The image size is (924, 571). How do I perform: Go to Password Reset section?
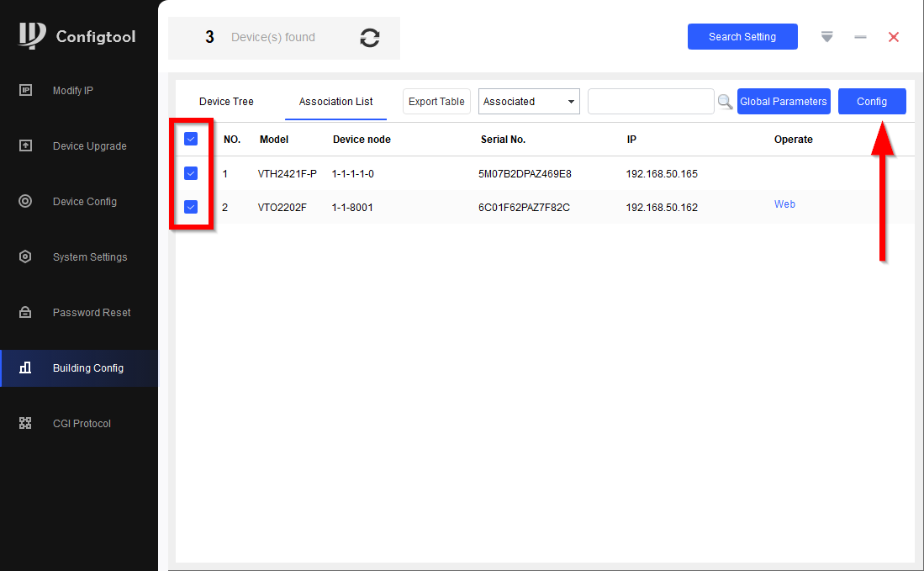[x=92, y=312]
